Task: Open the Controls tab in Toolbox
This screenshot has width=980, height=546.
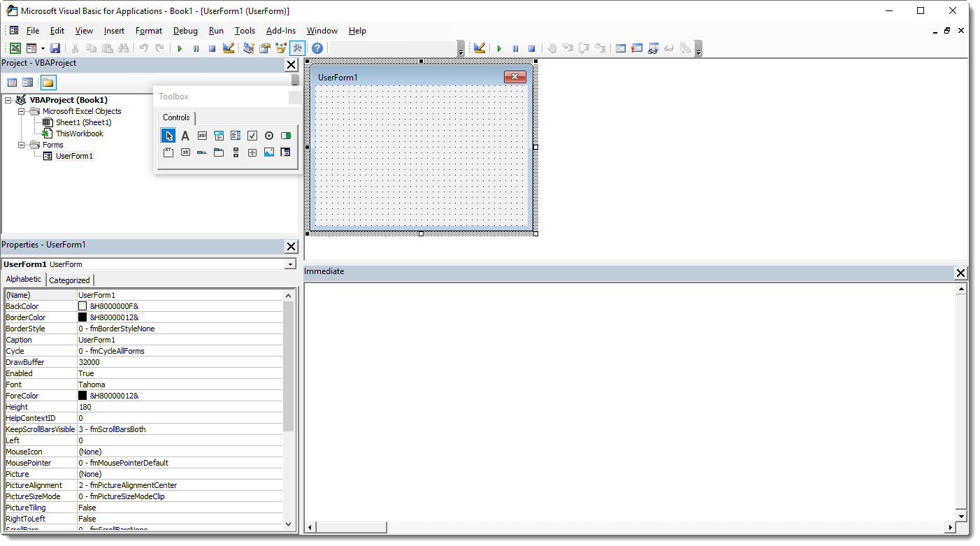Action: click(x=176, y=117)
